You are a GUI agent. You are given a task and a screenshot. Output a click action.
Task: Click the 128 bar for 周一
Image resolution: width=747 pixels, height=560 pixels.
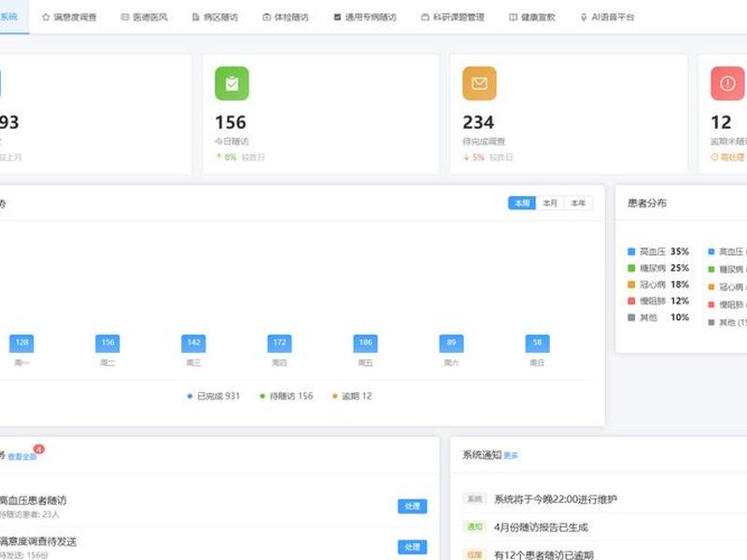(21, 343)
